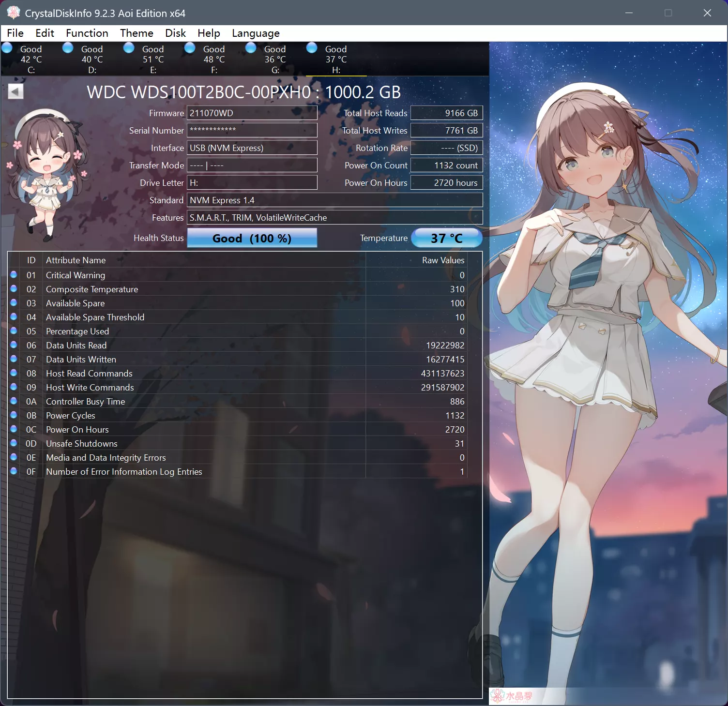
Task: Open the File menu
Action: (x=15, y=33)
